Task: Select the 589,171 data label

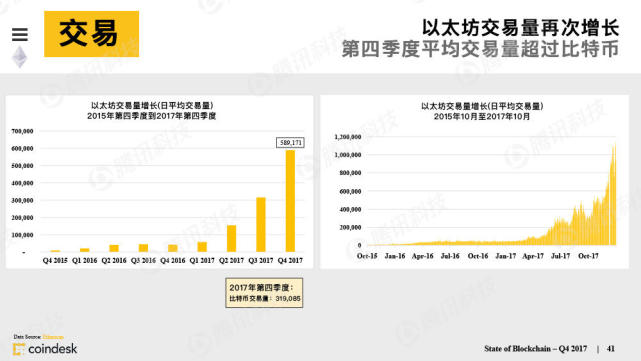Action: (290, 143)
